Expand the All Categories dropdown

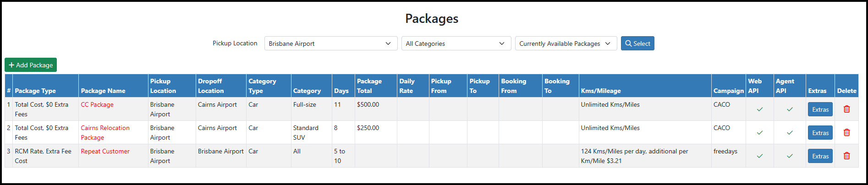pos(456,44)
